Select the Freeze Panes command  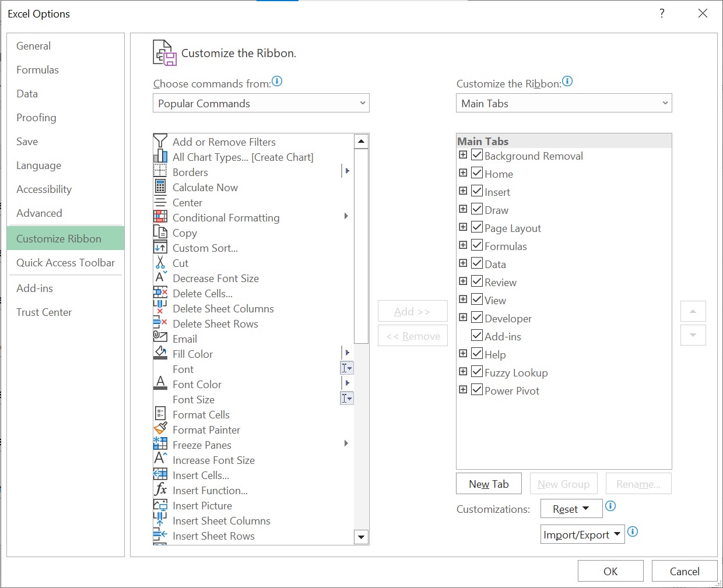(x=201, y=445)
